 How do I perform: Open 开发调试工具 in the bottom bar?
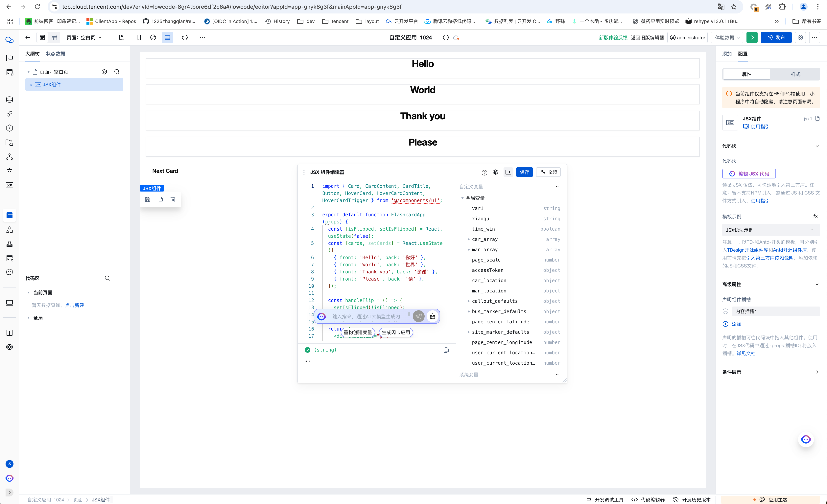pos(604,500)
